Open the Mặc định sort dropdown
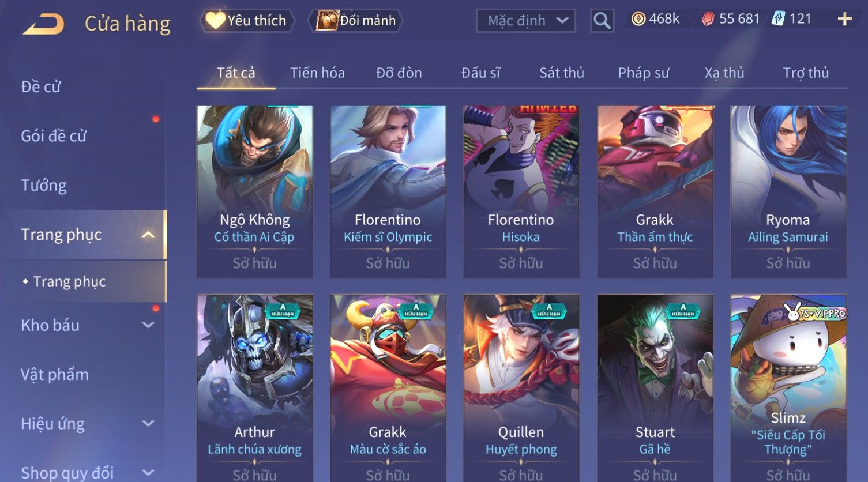Image resolution: width=868 pixels, height=482 pixels. click(x=526, y=21)
